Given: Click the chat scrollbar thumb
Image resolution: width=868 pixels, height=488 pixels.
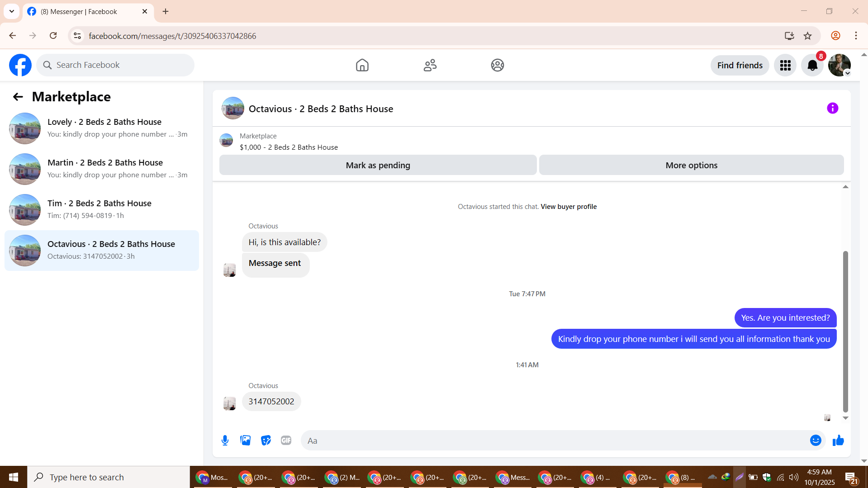Looking at the screenshot, I should pos(845,332).
